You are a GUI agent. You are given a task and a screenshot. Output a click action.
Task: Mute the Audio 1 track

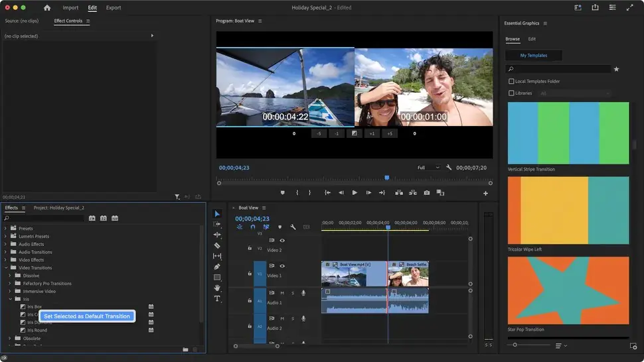[282, 292]
